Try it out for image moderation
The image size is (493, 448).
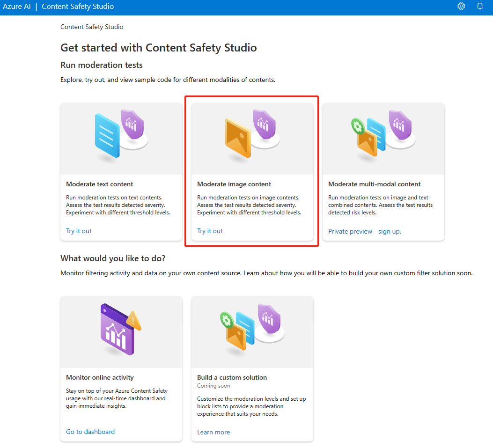coord(210,231)
